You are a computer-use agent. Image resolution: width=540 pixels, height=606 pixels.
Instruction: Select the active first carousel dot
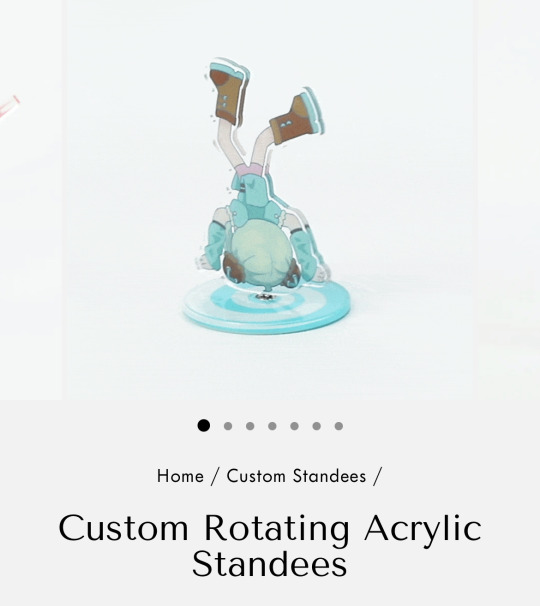(x=203, y=426)
